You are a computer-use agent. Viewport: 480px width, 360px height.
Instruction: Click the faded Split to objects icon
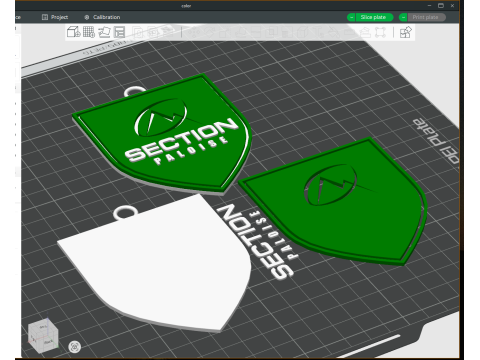[x=138, y=32]
